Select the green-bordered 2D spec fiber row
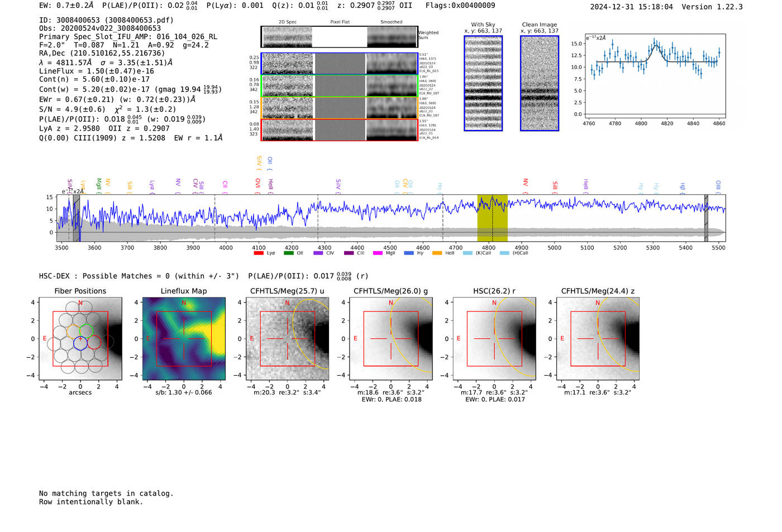This screenshot has height=532, width=782. (x=339, y=86)
